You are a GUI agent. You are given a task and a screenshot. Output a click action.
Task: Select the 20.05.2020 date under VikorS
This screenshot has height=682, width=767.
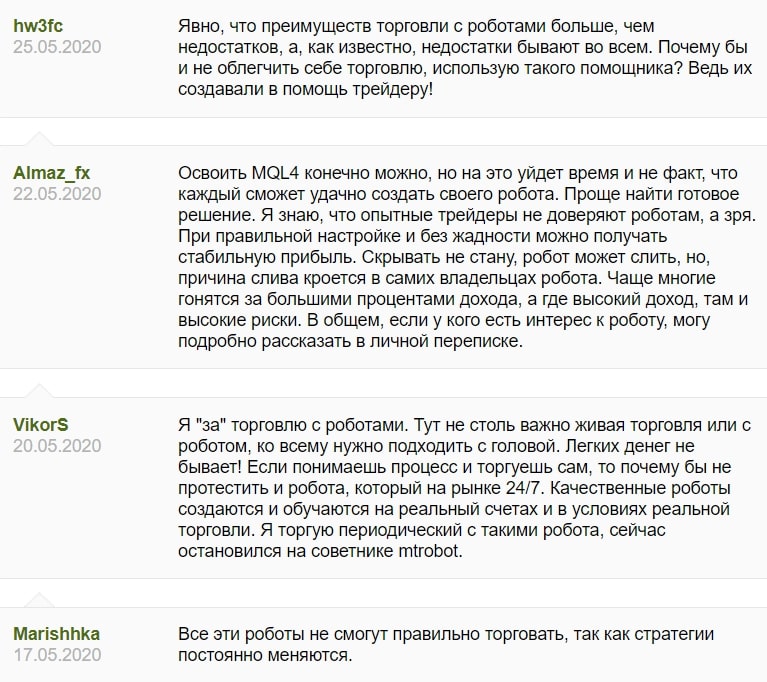point(57,446)
